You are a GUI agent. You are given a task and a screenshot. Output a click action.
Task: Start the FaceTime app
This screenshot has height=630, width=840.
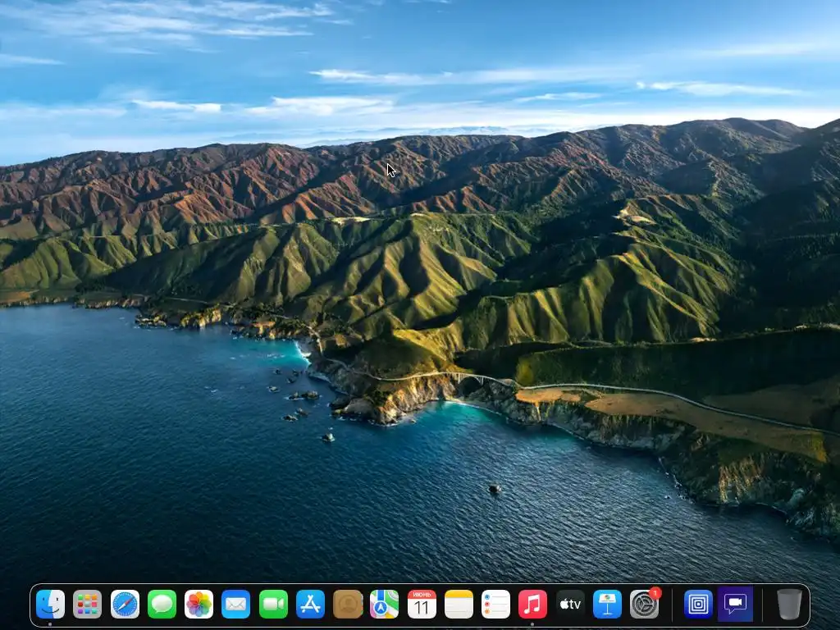[x=273, y=605]
